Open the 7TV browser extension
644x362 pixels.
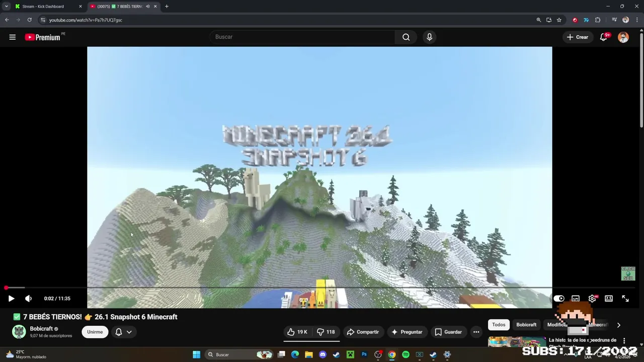click(x=586, y=20)
